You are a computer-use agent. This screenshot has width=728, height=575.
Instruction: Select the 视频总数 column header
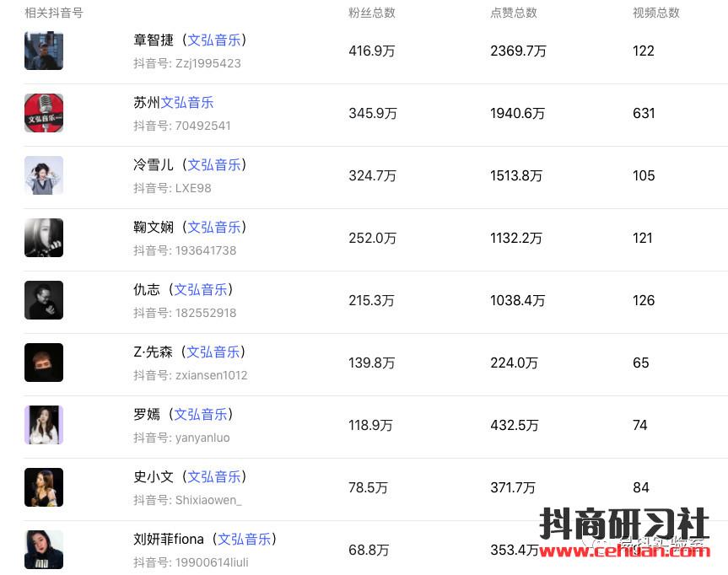point(655,13)
